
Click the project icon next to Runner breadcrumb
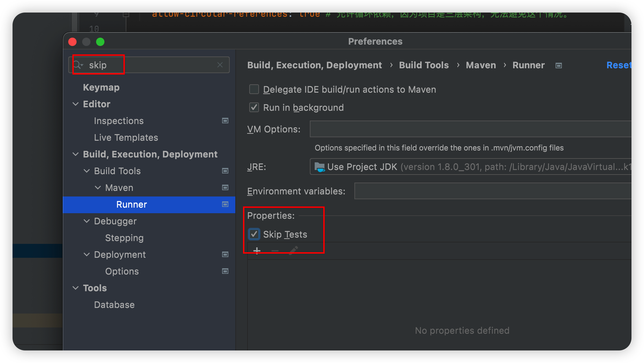pos(559,65)
